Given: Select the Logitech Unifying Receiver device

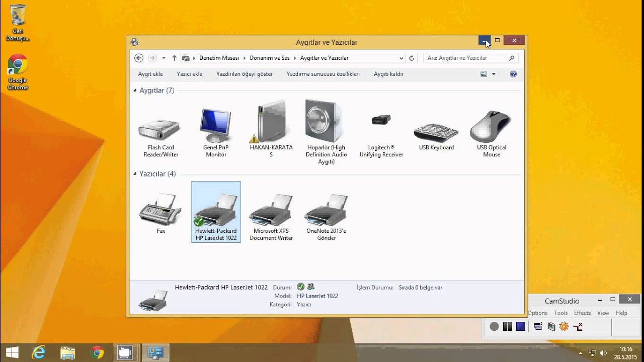Looking at the screenshot, I should tap(381, 135).
